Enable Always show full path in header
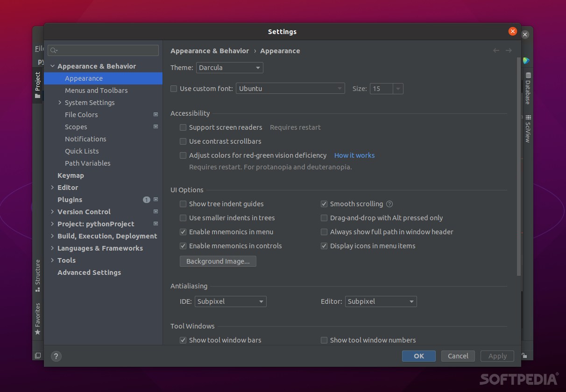This screenshot has height=392, width=566. (x=324, y=232)
